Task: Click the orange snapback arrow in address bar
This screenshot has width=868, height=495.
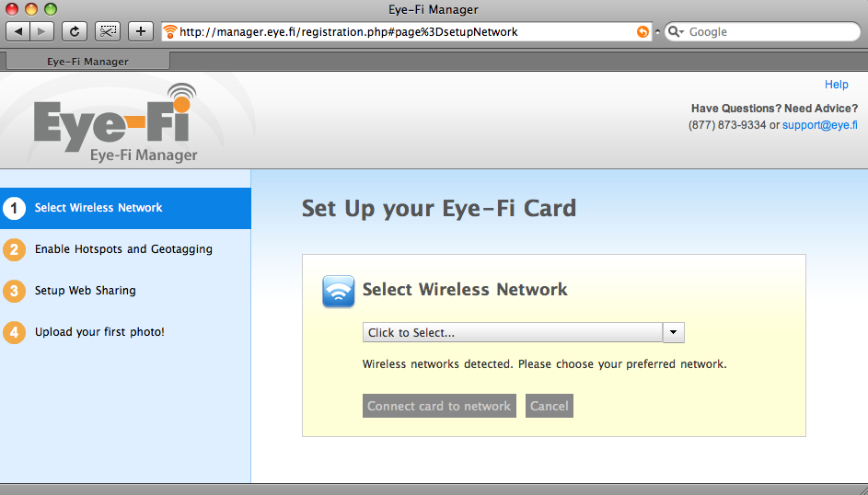Action: 642,32
